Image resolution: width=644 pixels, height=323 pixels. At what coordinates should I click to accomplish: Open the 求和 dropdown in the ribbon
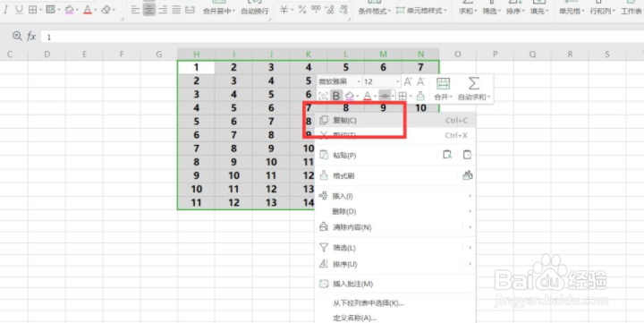pyautogui.click(x=468, y=11)
